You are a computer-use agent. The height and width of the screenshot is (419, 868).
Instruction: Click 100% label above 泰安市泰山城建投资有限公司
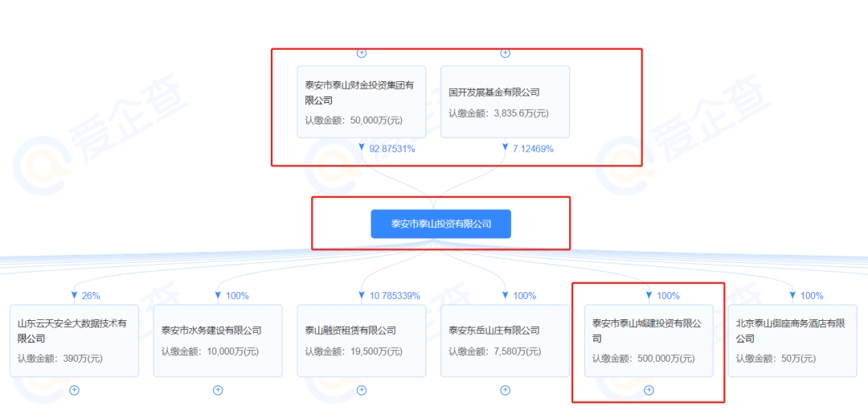click(668, 296)
